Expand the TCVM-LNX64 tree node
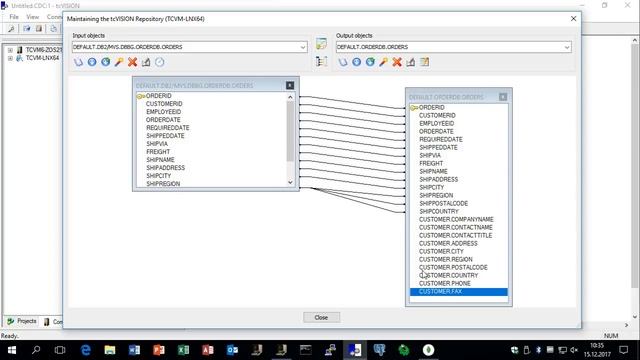640x360 pixels. (10, 58)
